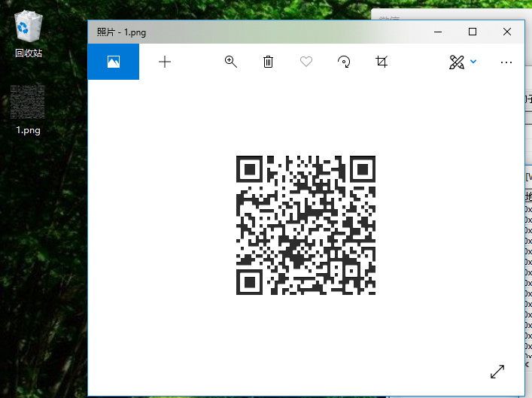Zoom into the photo with magnifier icon
532x398 pixels.
point(231,62)
